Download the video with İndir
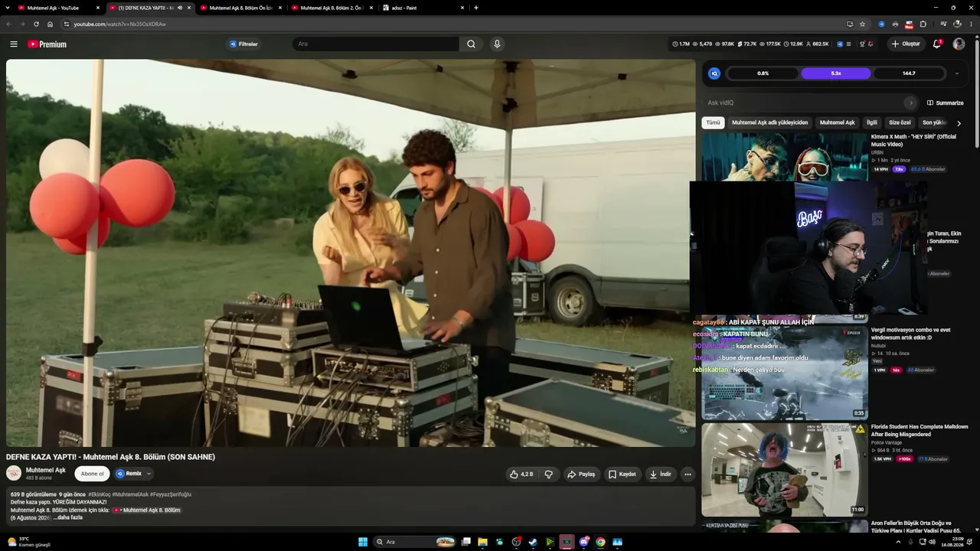 pyautogui.click(x=660, y=474)
